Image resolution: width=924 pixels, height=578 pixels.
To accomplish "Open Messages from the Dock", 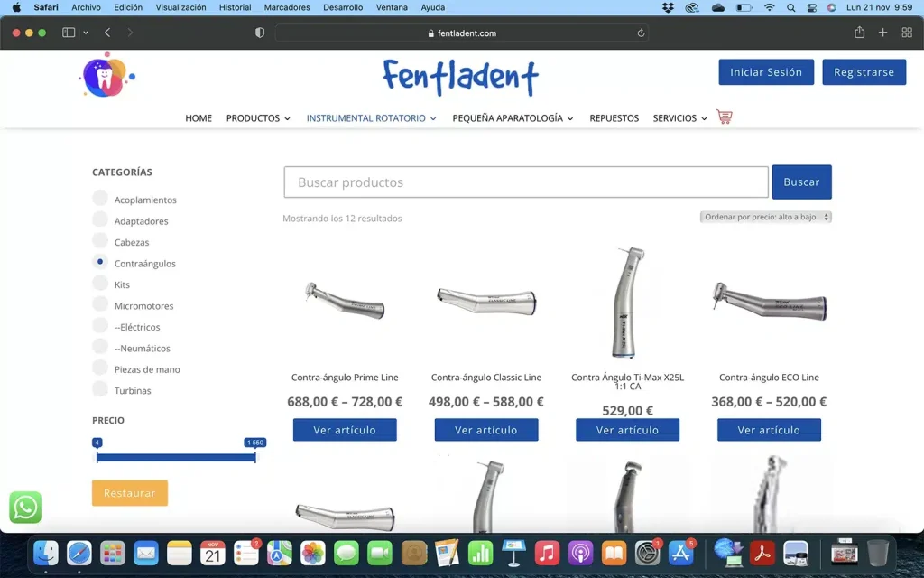I will coord(346,554).
